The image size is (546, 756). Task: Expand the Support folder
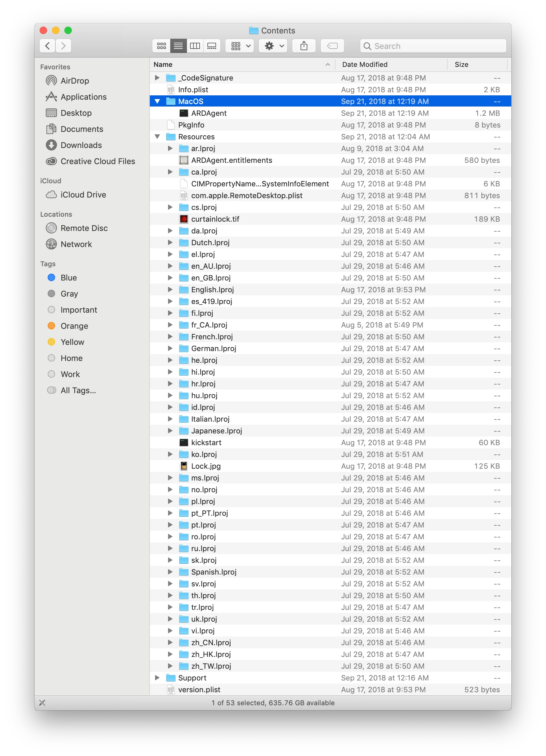pyautogui.click(x=157, y=678)
